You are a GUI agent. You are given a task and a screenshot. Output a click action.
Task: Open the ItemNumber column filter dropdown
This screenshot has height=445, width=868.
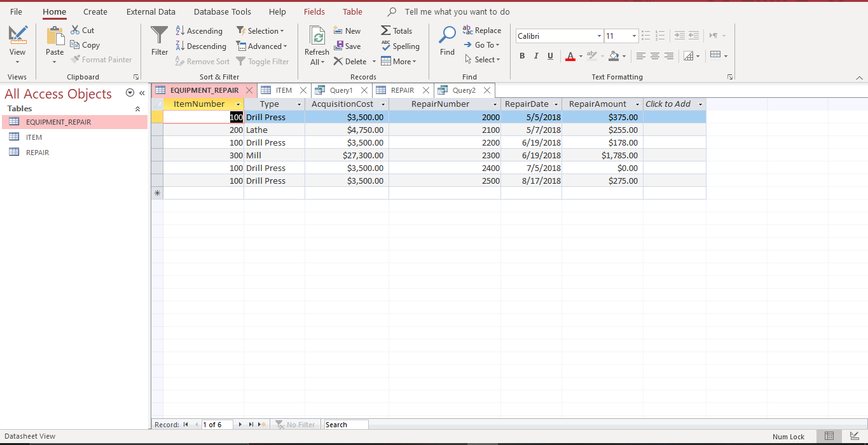click(238, 104)
